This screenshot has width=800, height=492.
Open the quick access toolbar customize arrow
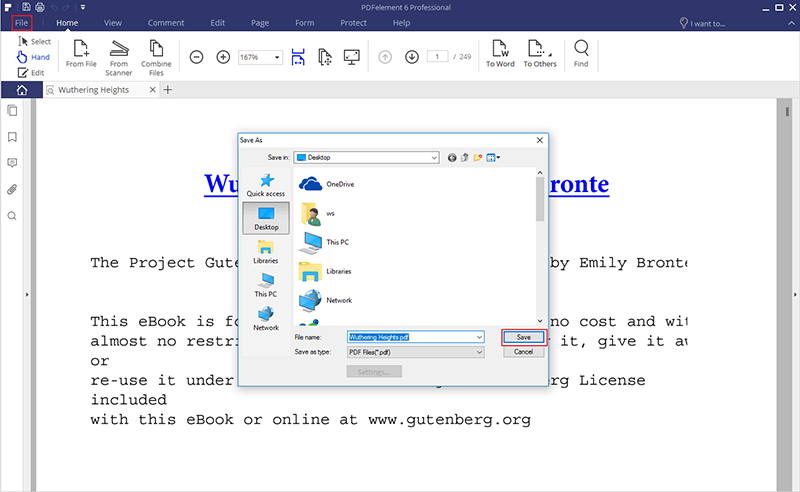83,7
